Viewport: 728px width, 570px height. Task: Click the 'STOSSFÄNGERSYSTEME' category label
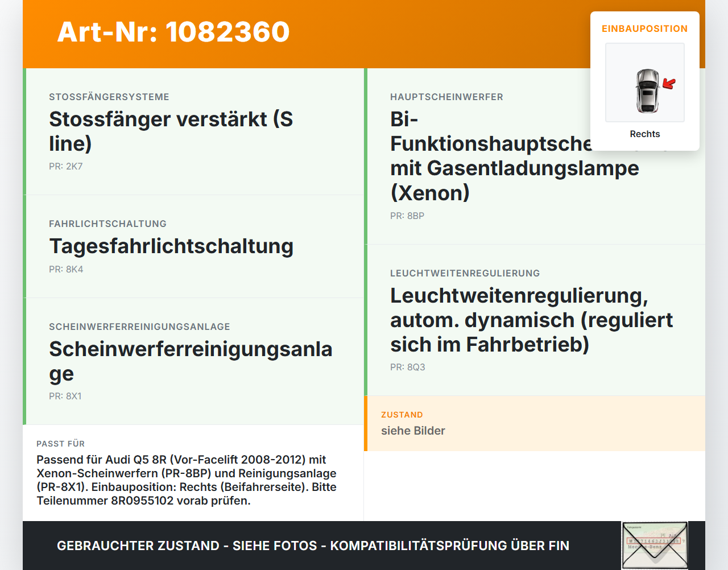point(109,97)
